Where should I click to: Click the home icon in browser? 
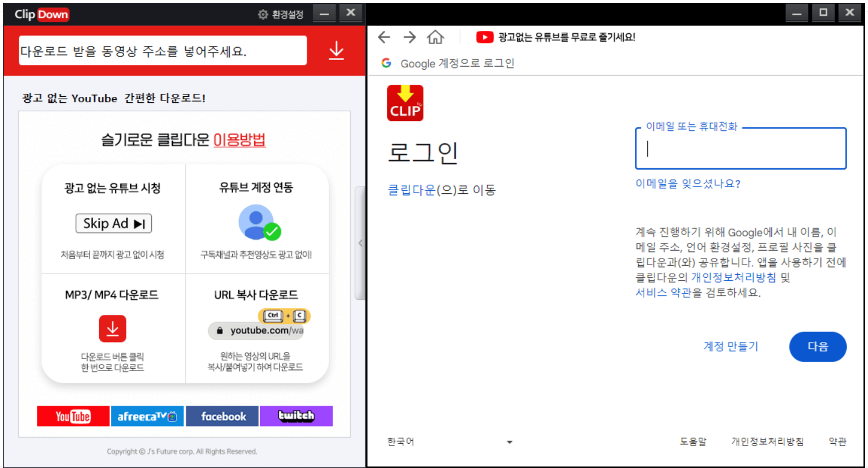[435, 38]
